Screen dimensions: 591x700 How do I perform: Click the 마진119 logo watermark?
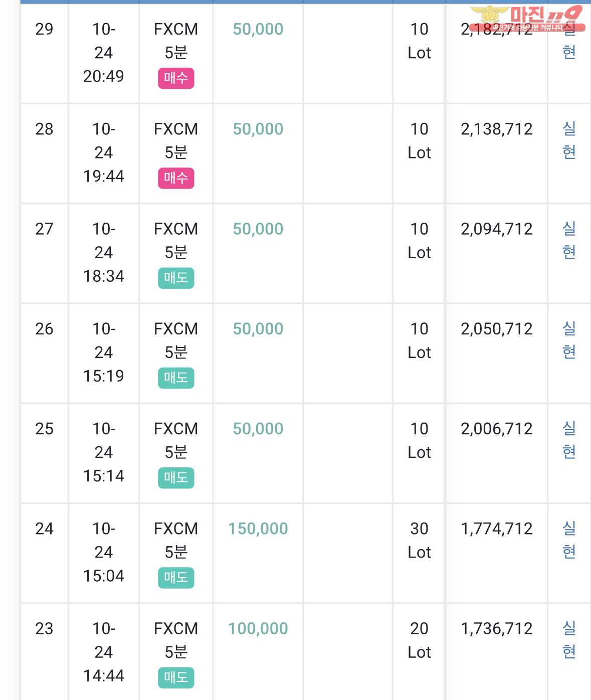[527, 19]
